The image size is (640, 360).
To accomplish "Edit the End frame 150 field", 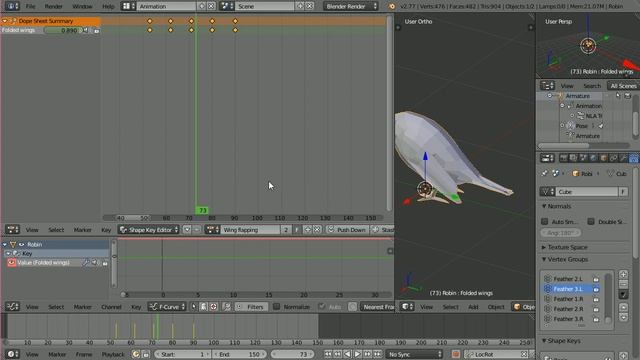I will [240, 354].
